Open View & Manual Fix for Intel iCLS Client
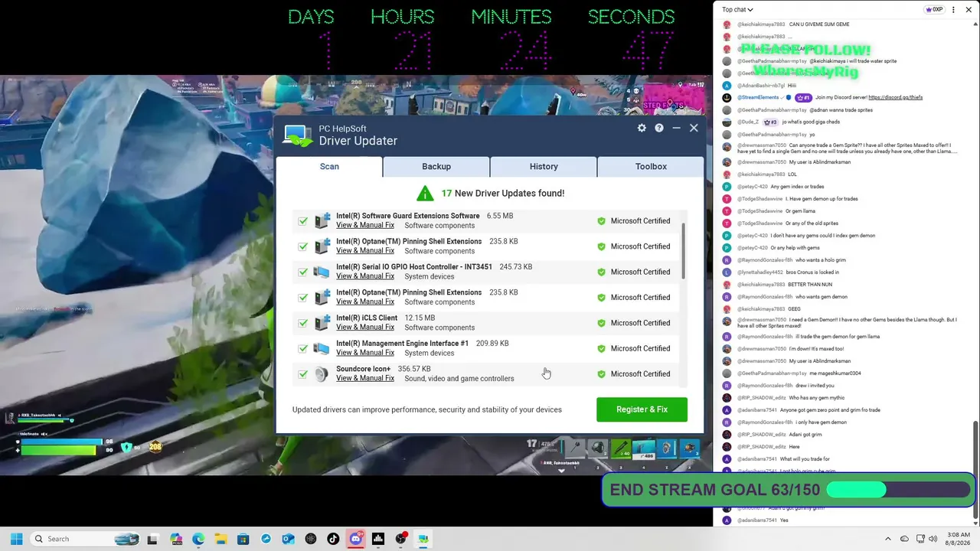This screenshot has height=551, width=980. (365, 328)
